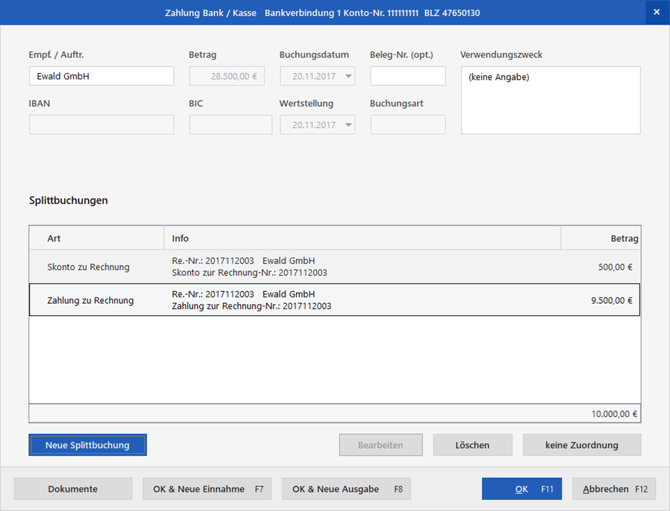Close the Zahlung Bank / Kasse dialog
The width and height of the screenshot is (670, 511).
click(656, 12)
